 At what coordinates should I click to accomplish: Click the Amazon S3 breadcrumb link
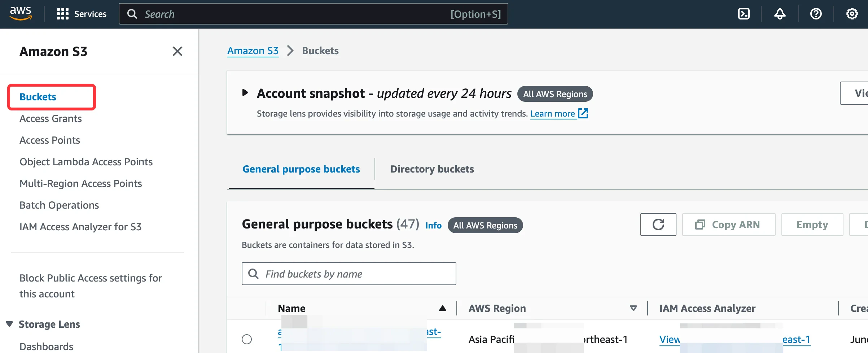253,51
